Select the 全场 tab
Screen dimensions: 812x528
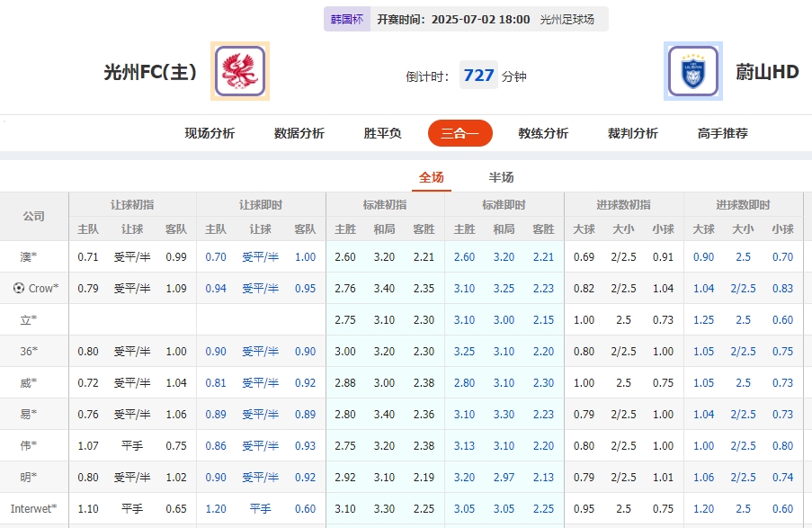pos(431,177)
